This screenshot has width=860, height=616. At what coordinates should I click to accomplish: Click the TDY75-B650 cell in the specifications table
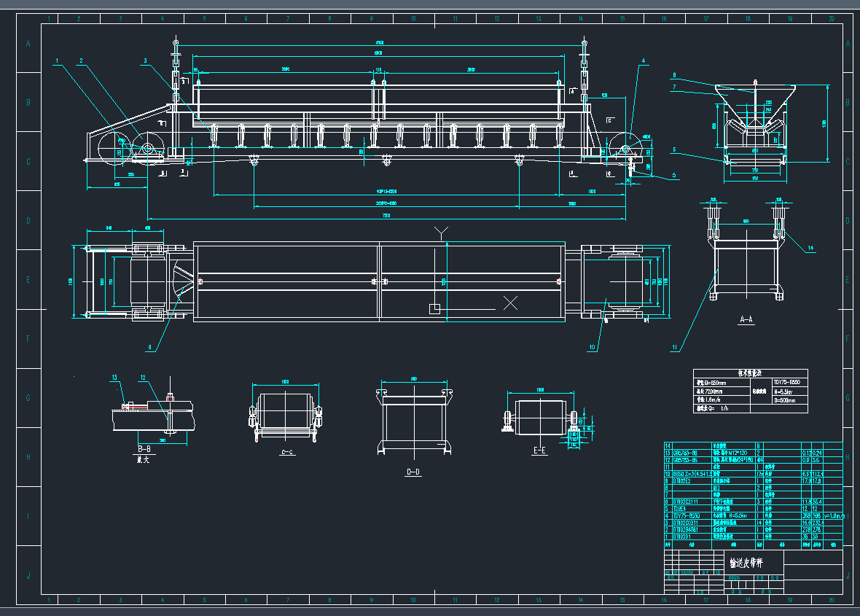(789, 382)
